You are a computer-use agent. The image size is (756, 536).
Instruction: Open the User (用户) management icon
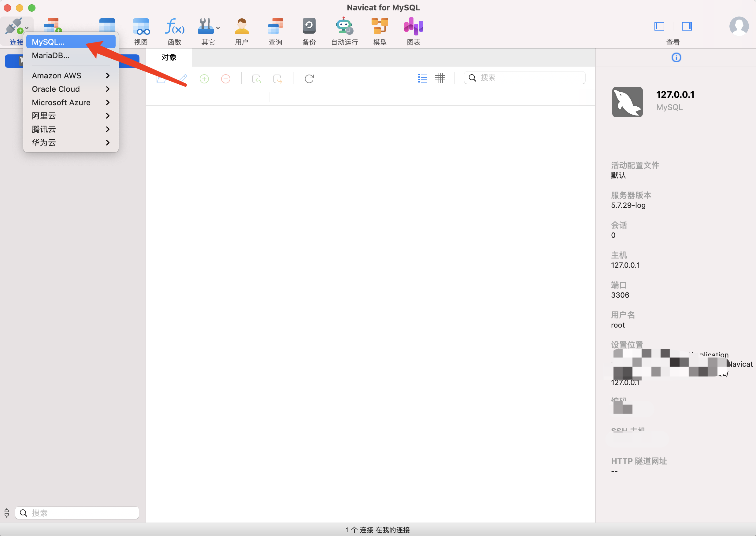click(241, 27)
